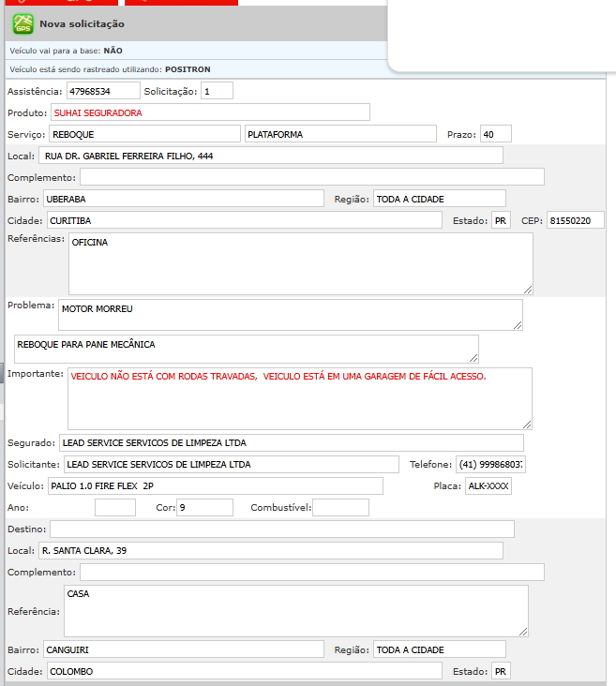Click resize grip of REBOQUE PARA PANE MECÂNICA box
The image size is (616, 686).
point(473,357)
